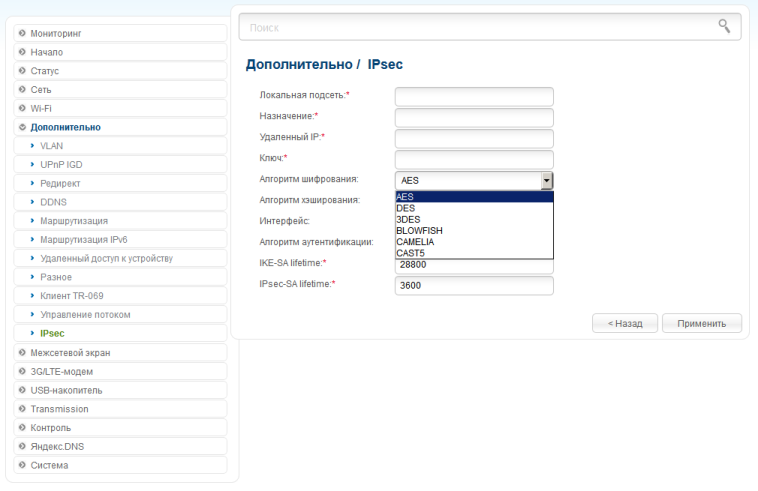
Task: Focus the Поиск search field
Action: 490,28
